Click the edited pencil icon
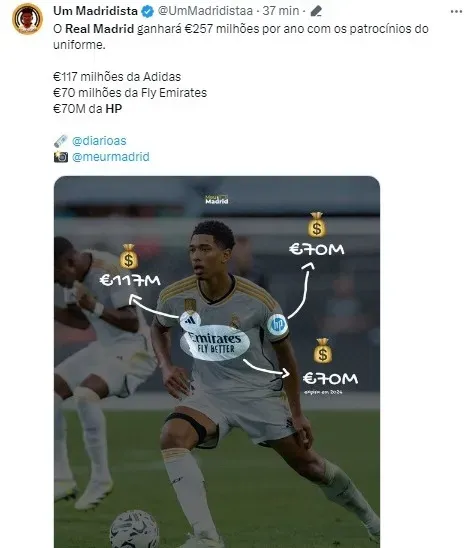This screenshot has height=548, width=472. pyautogui.click(x=316, y=11)
